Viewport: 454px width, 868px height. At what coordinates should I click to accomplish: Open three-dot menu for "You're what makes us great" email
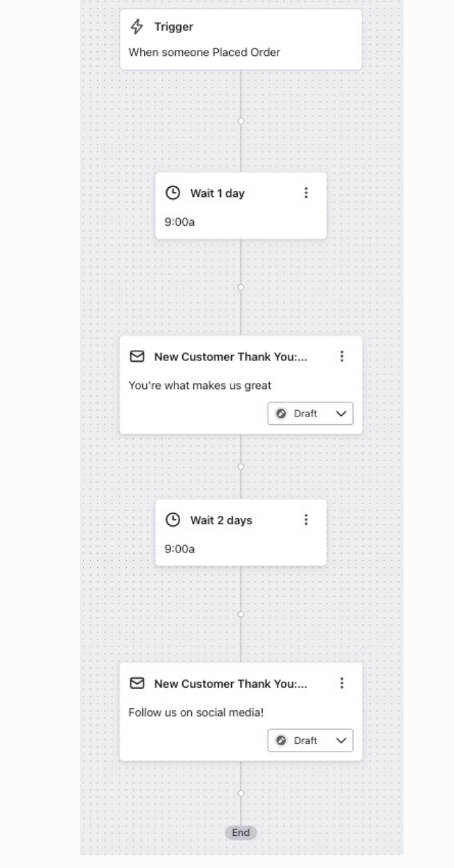click(342, 356)
